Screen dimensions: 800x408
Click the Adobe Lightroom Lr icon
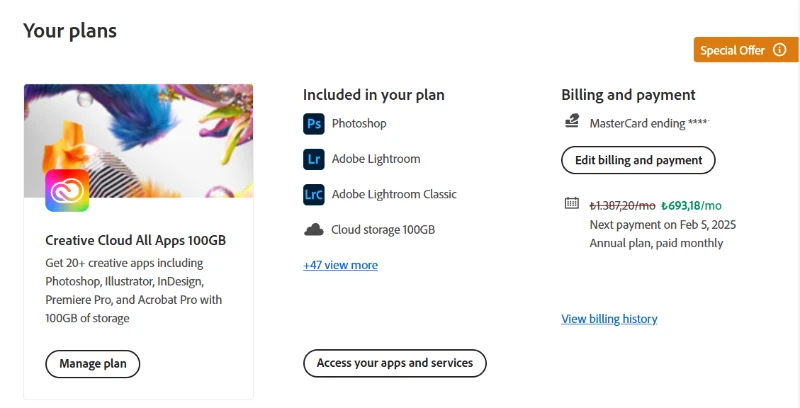point(313,159)
